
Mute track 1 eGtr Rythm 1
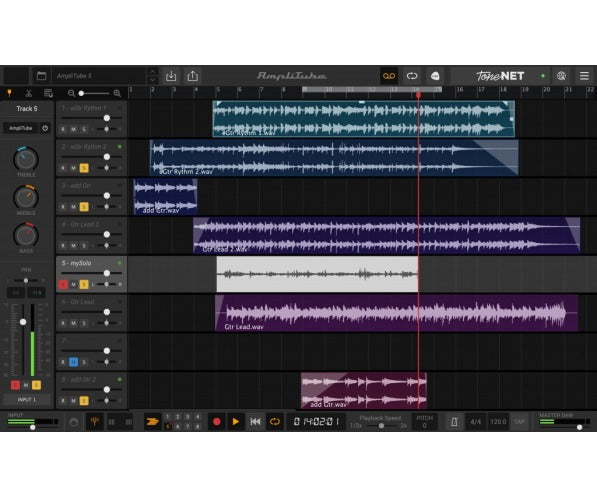[x=73, y=129]
